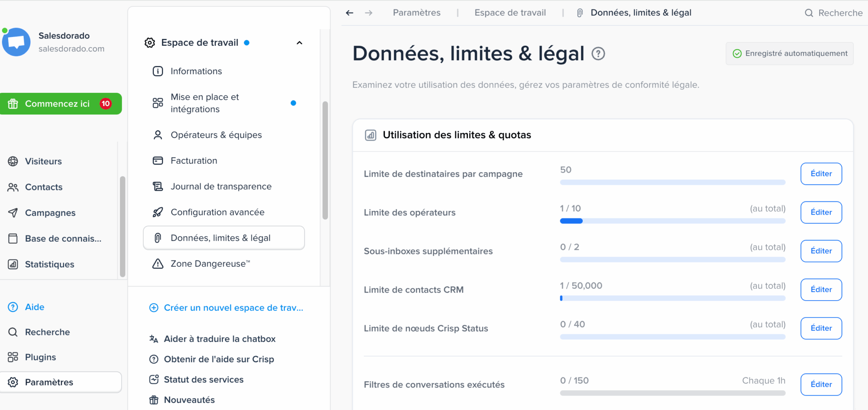
Task: Click the Facturation card icon
Action: click(158, 161)
